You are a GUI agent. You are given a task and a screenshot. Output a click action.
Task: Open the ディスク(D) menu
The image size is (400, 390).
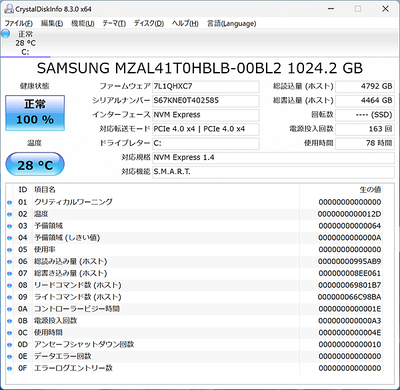point(149,24)
